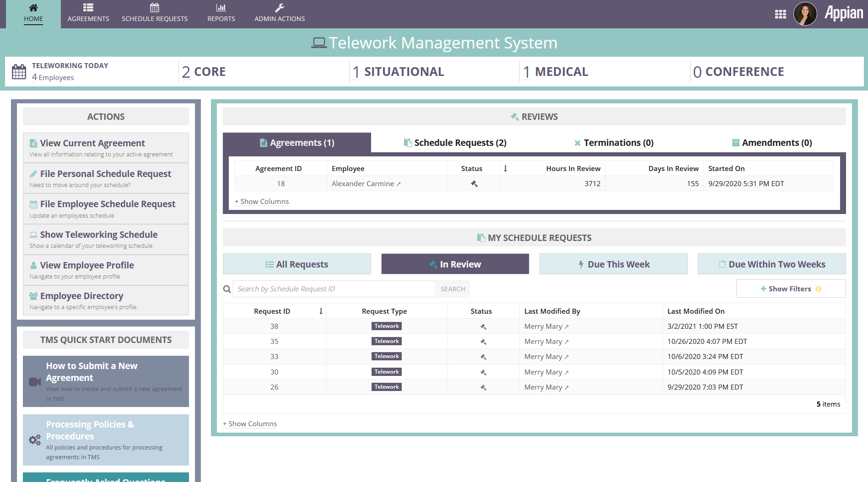The width and height of the screenshot is (868, 482).
Task: Open Agreements via its grid icon
Action: point(88,7)
